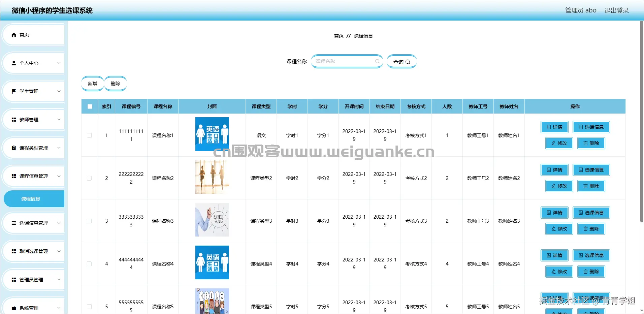Click the grid icon for 课程信息管理
644x314 pixels.
14,176
